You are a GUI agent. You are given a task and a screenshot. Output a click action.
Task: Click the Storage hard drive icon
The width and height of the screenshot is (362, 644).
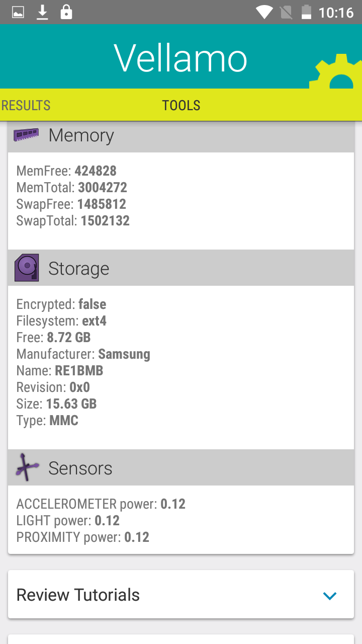point(27,268)
